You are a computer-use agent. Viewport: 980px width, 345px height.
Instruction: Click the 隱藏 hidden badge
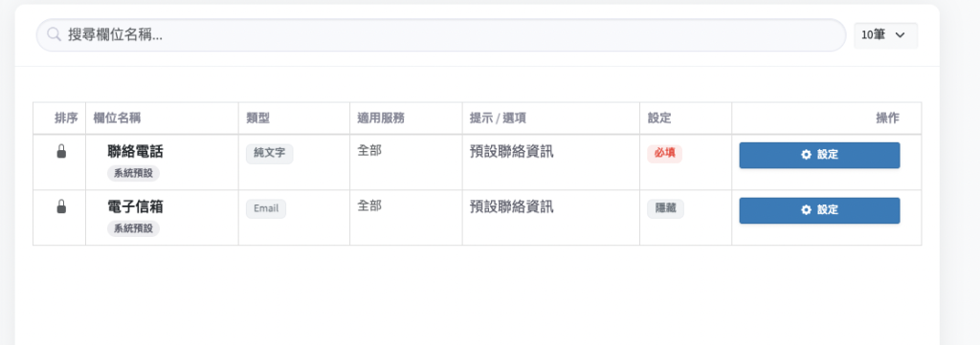point(665,209)
